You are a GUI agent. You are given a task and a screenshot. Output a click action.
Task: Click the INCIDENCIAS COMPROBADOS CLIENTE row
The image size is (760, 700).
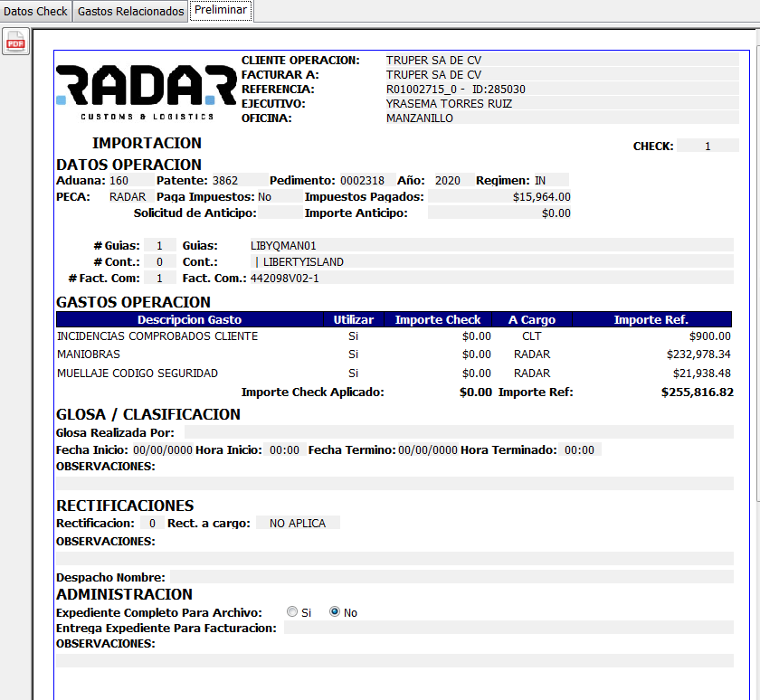394,336
